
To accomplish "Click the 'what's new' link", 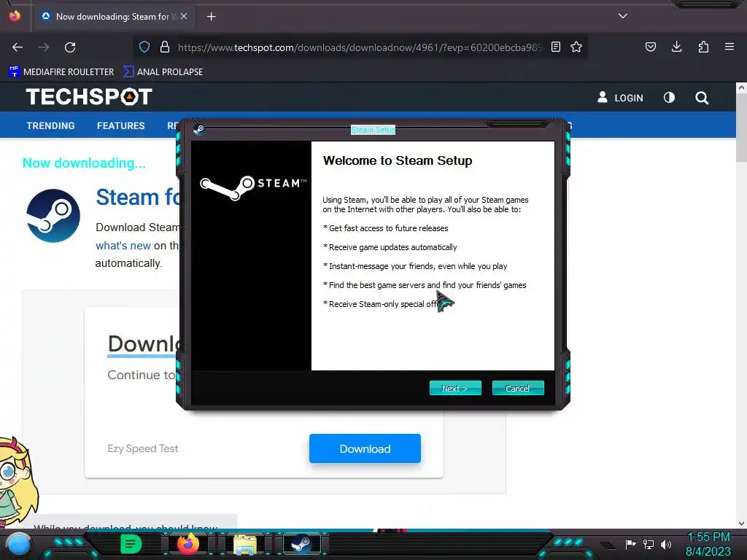I will tap(123, 246).
